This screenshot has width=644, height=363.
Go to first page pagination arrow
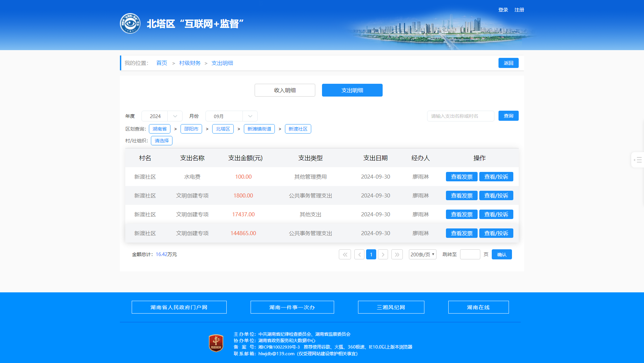tap(345, 255)
